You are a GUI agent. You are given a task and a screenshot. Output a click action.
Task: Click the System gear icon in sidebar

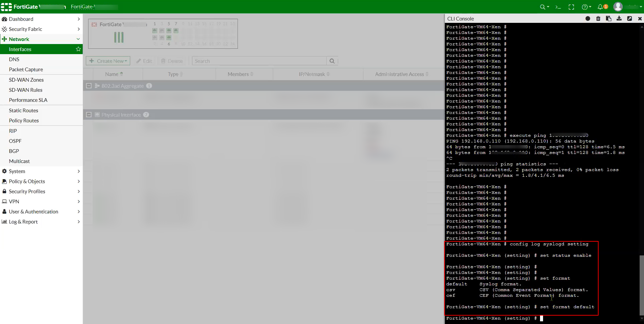(4, 171)
